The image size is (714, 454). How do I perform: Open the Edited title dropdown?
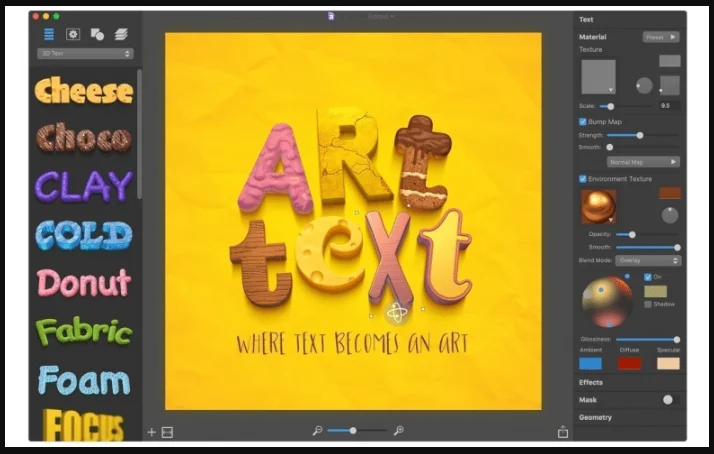(x=381, y=16)
